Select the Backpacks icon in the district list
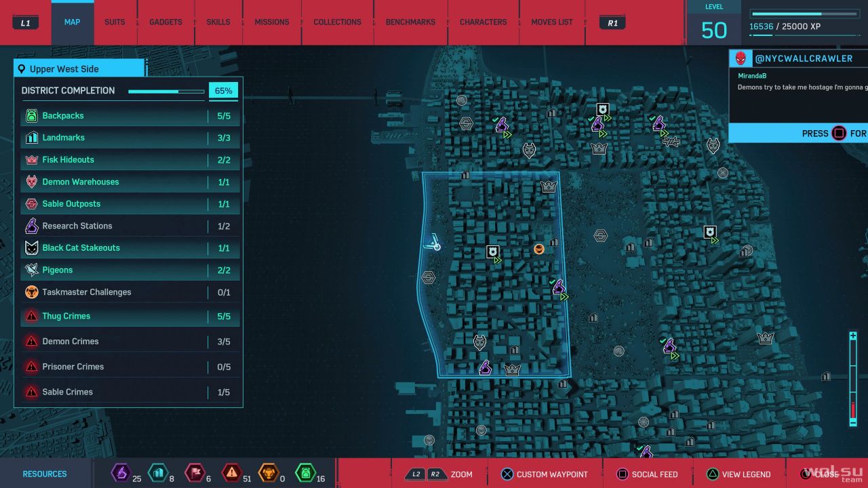Image resolution: width=868 pixels, height=488 pixels. pyautogui.click(x=31, y=116)
